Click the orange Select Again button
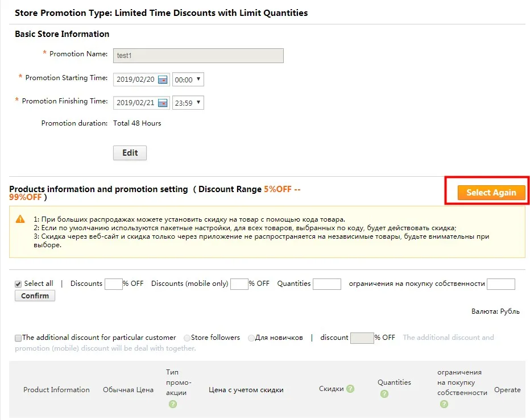Viewport: 530px width, 420px height. [491, 192]
